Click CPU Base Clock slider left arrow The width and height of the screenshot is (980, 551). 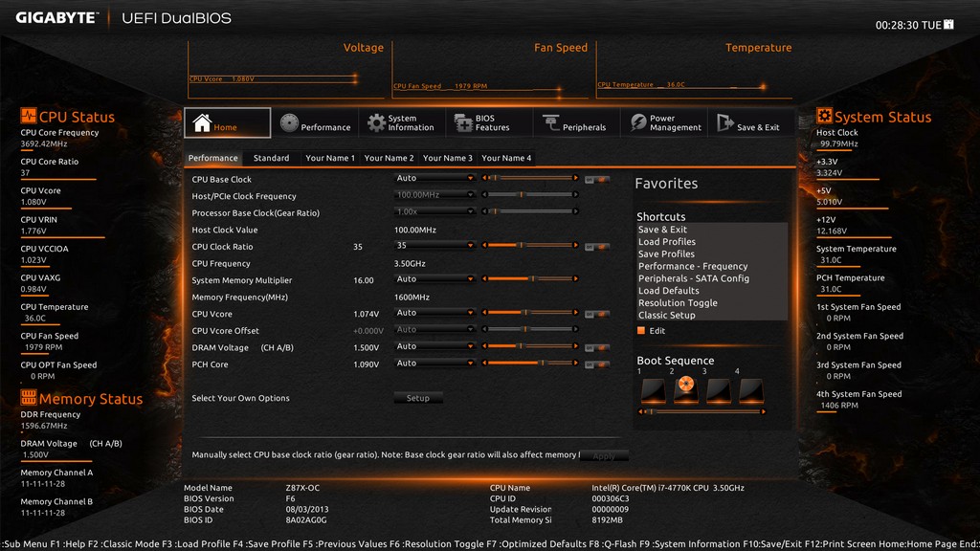coord(484,178)
